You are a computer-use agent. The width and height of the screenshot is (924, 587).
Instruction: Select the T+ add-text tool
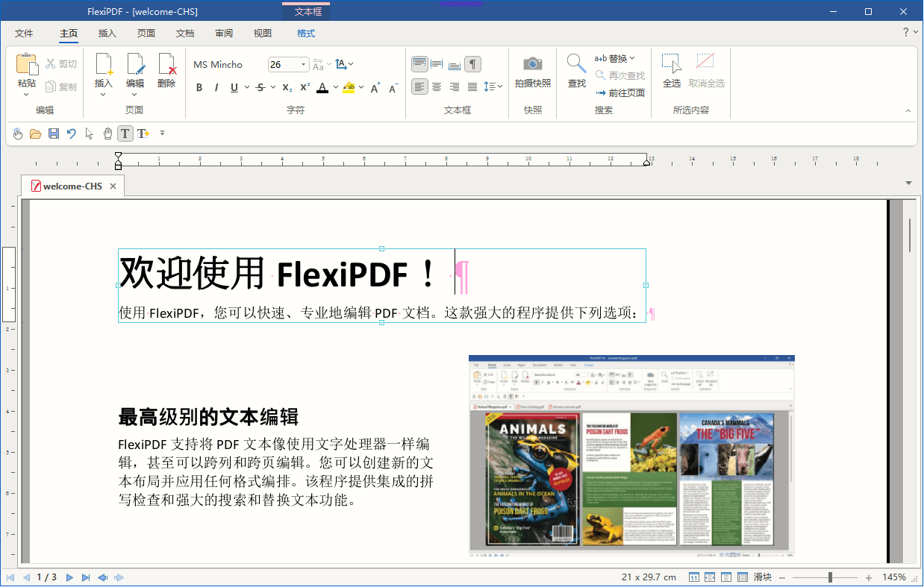click(143, 134)
